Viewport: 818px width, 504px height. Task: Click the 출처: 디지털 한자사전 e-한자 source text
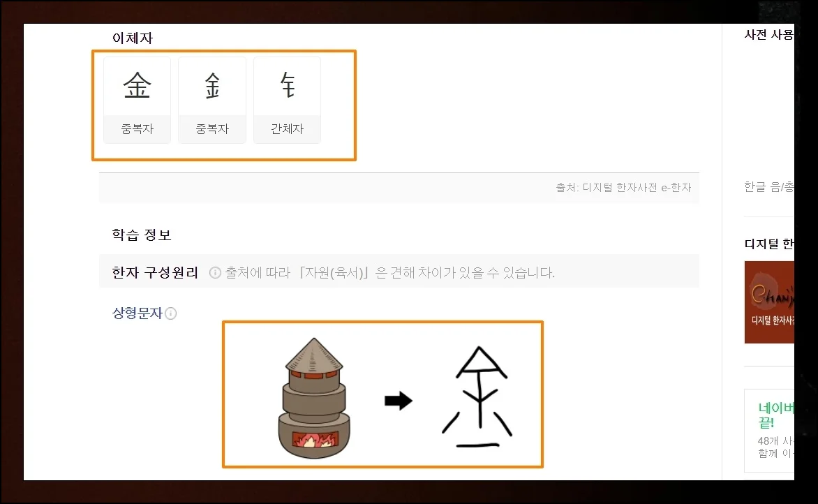623,187
